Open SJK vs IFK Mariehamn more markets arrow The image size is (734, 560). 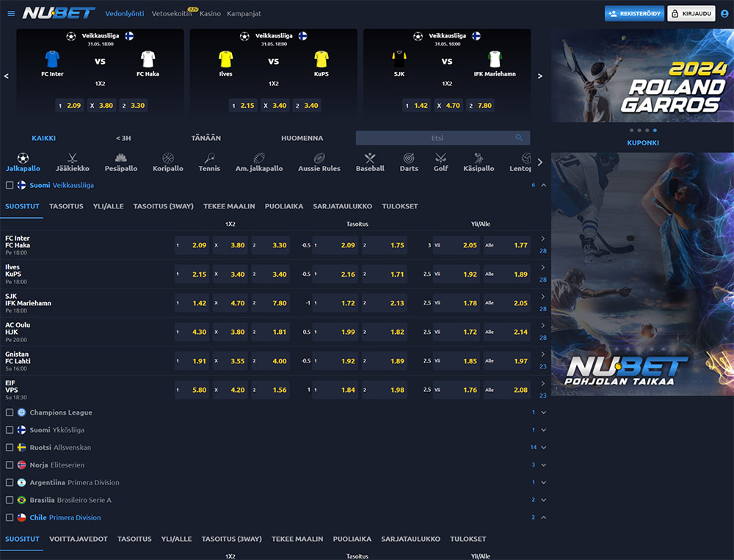point(543,297)
